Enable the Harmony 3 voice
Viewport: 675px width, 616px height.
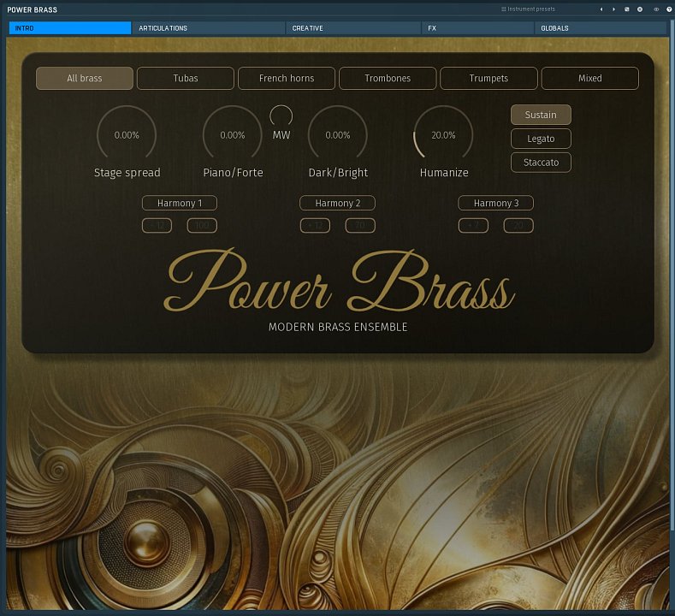click(495, 203)
